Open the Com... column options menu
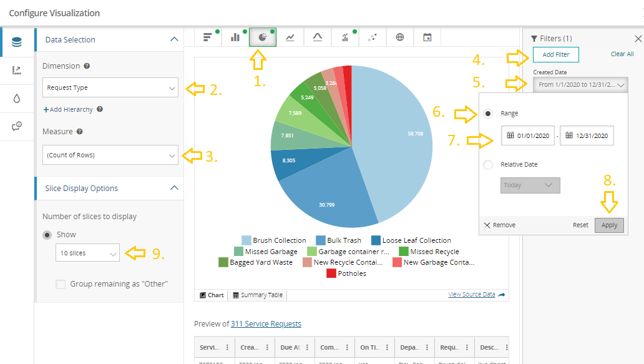The image size is (644, 364). click(347, 348)
